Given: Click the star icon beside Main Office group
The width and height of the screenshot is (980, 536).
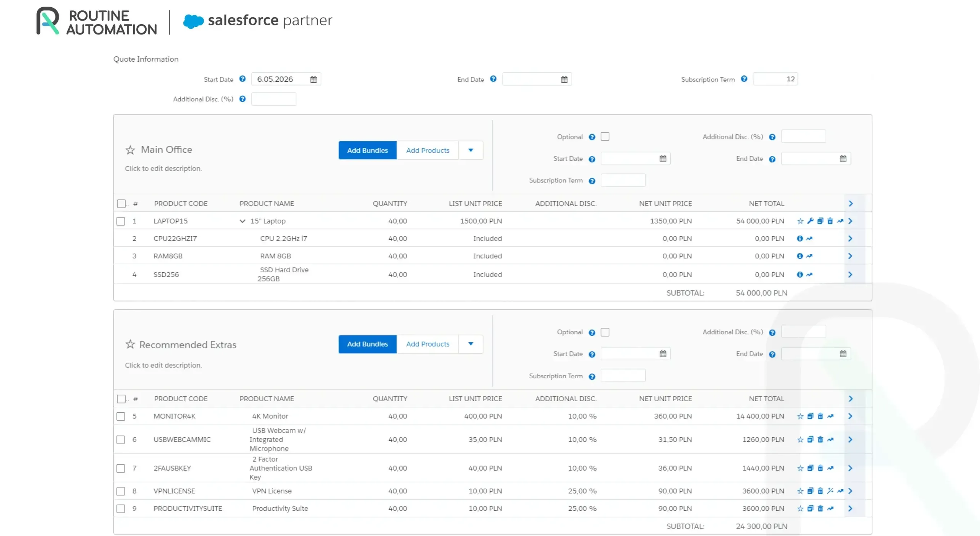Looking at the screenshot, I should (x=130, y=150).
